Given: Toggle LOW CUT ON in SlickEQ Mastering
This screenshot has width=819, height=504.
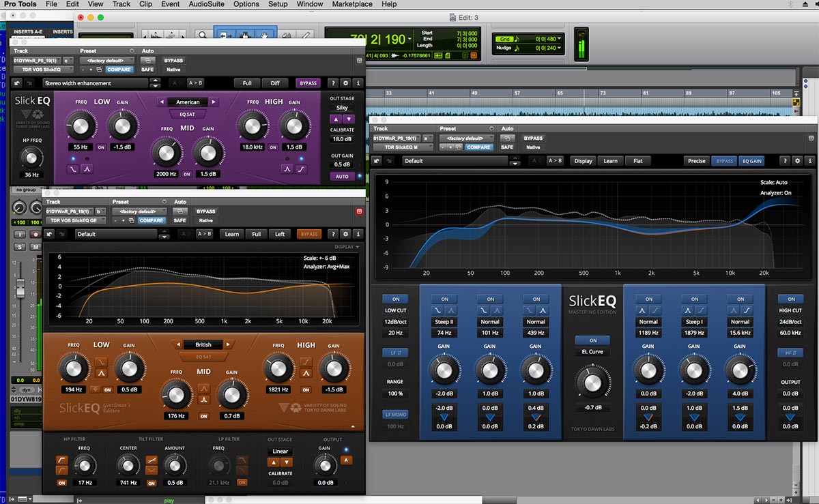Looking at the screenshot, I should [x=395, y=299].
